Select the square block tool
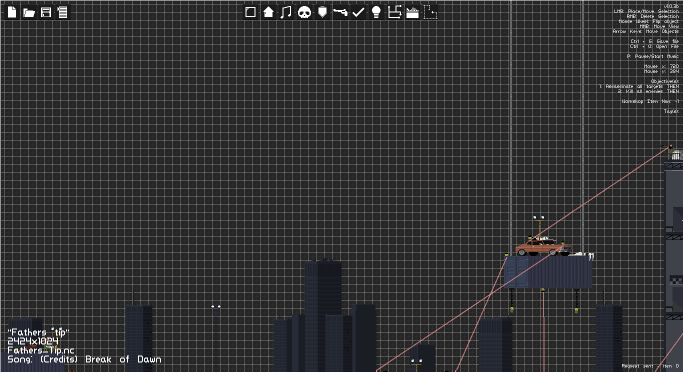The height and width of the screenshot is (372, 683). point(250,12)
